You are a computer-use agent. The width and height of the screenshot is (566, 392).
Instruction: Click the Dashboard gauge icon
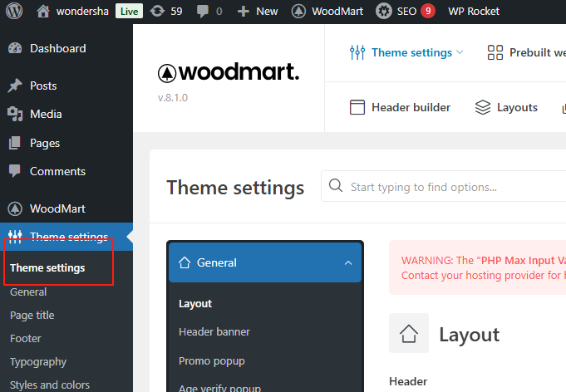(15, 48)
